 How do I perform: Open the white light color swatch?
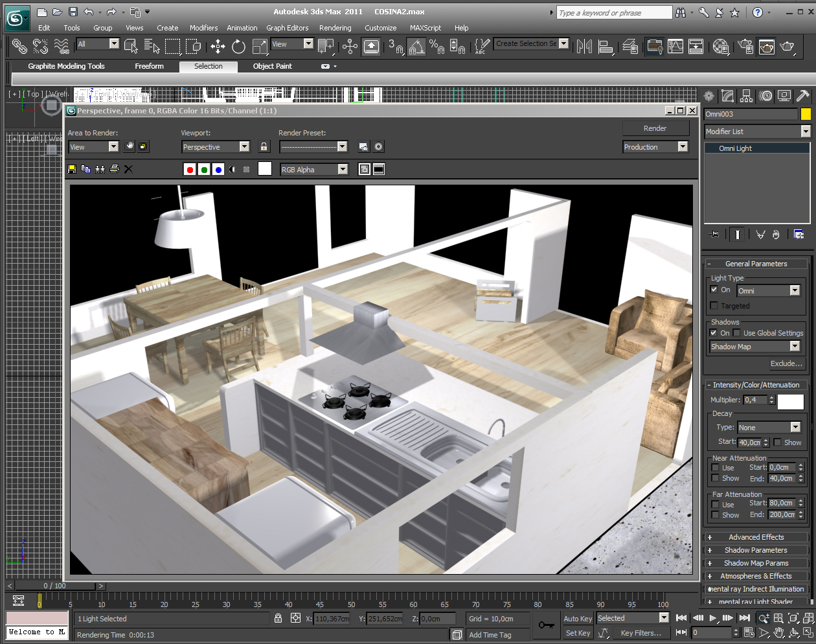[790, 401]
